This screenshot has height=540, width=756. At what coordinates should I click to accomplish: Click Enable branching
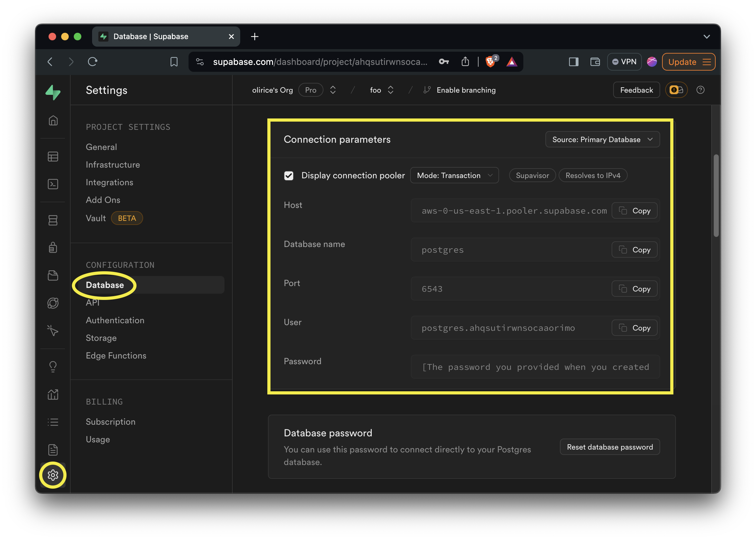pos(459,90)
